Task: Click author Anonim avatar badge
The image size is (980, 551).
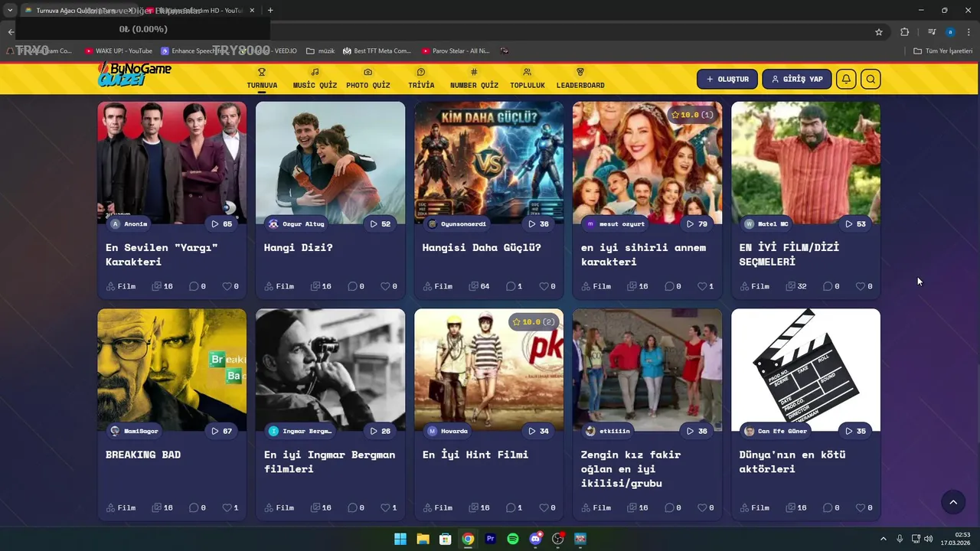Action: 129,224
